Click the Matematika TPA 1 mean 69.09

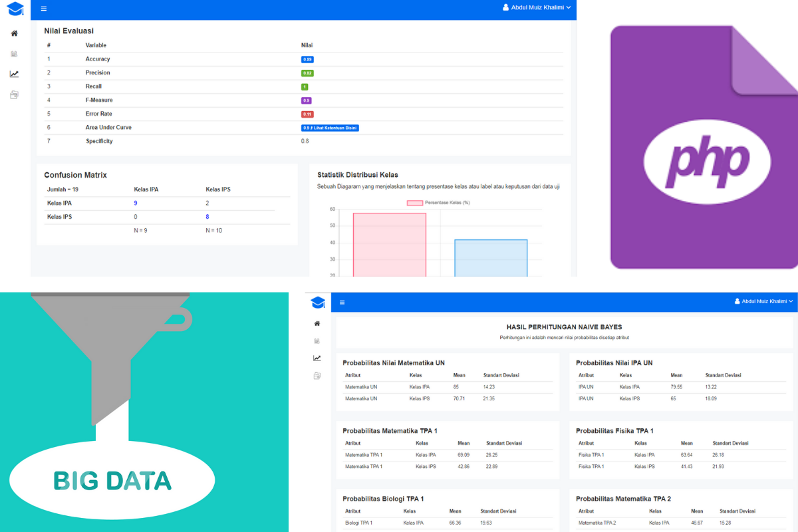[x=465, y=455]
